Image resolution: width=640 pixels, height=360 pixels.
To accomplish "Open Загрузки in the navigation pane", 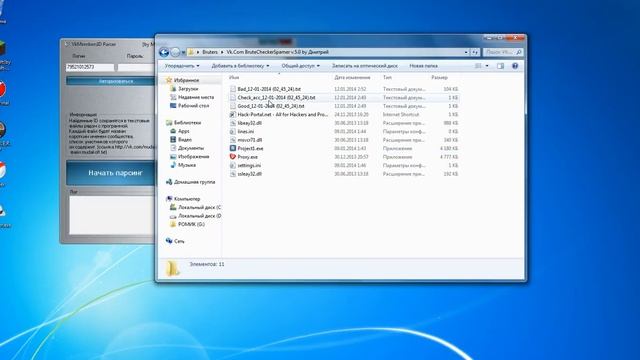I will pos(188,89).
